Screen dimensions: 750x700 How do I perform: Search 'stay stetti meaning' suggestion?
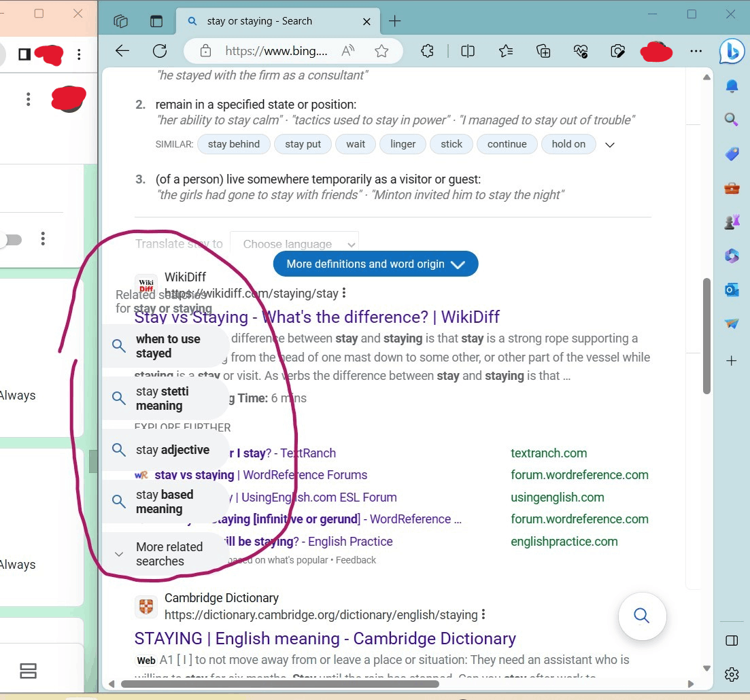(x=165, y=398)
